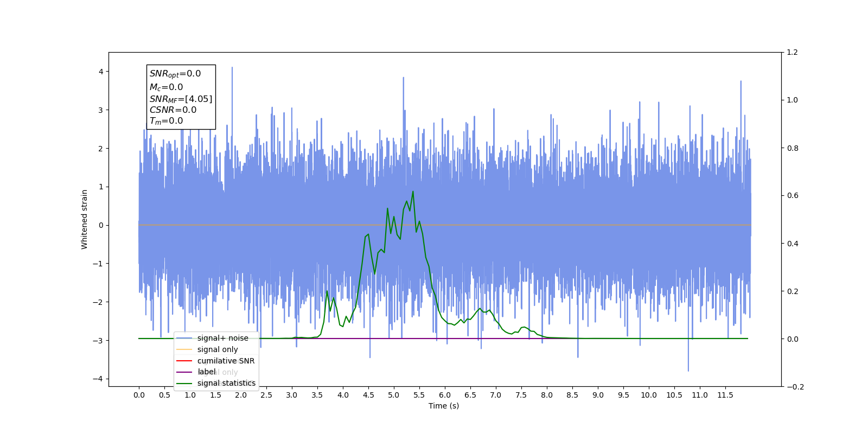Click the 1.2 tick on the right axis

pos(792,52)
